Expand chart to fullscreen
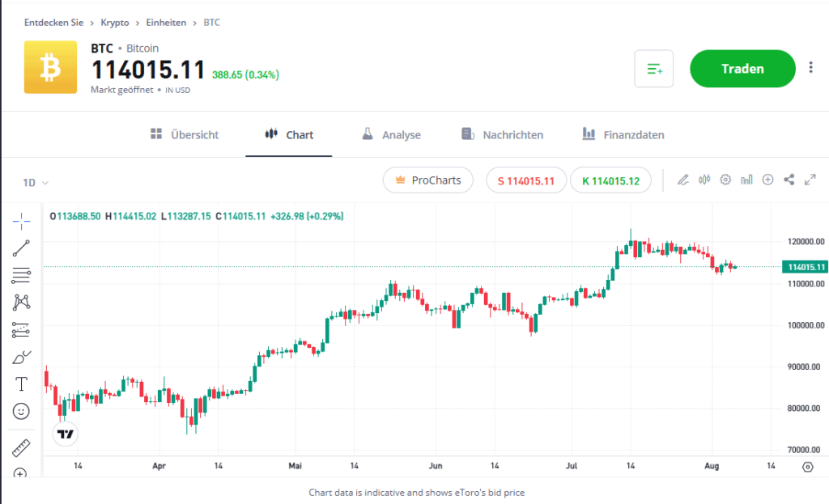 810,180
